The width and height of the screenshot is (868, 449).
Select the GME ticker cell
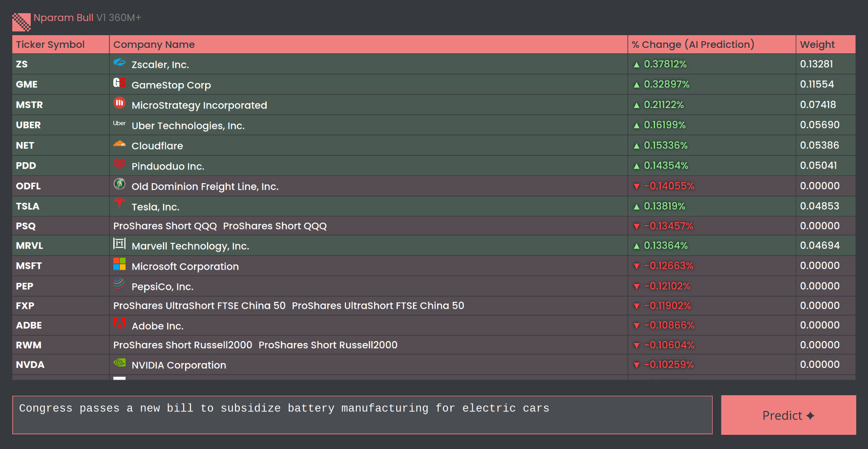tap(61, 84)
